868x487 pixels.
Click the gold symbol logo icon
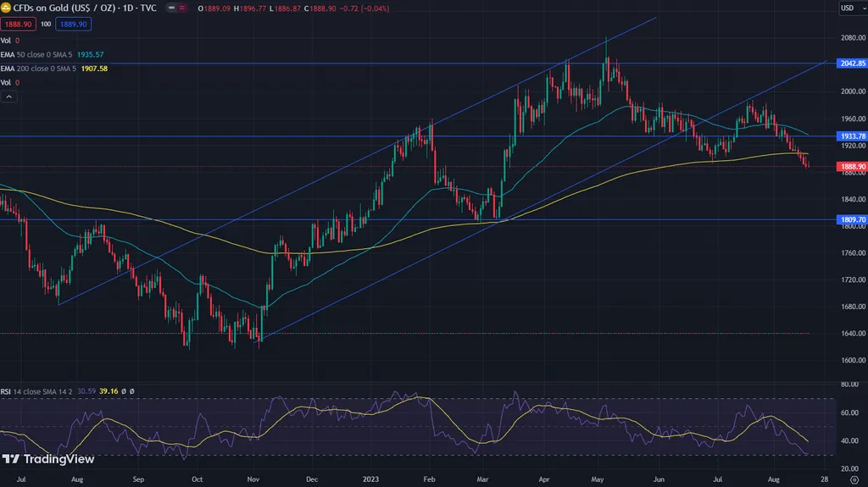tap(6, 8)
